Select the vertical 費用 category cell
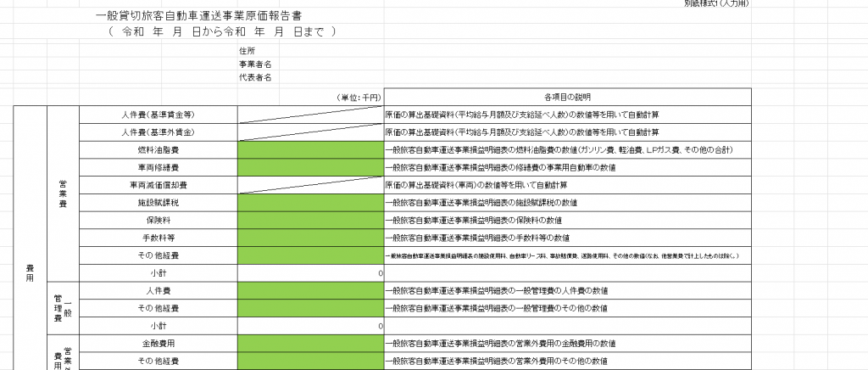The width and height of the screenshot is (868, 370). (x=30, y=238)
